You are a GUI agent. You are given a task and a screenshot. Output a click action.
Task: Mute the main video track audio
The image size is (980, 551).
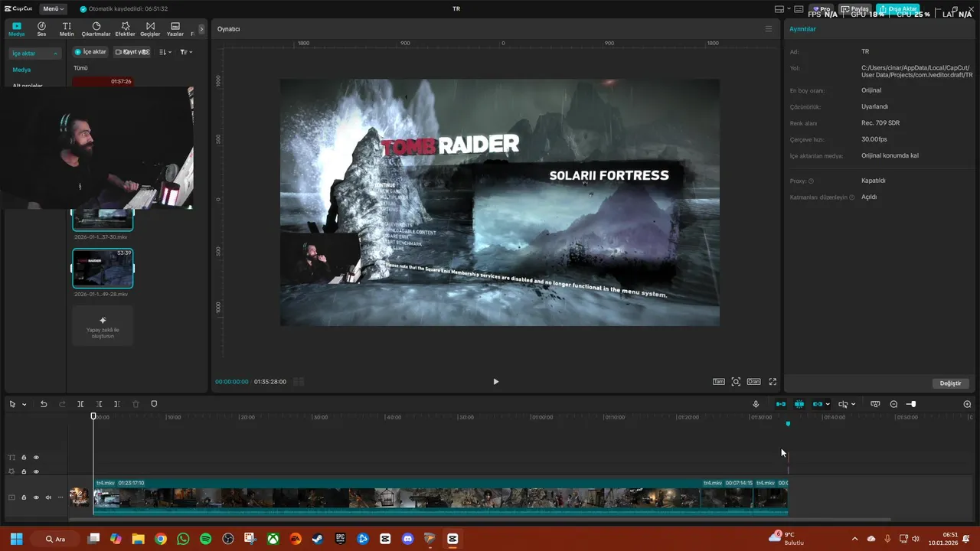click(x=48, y=497)
